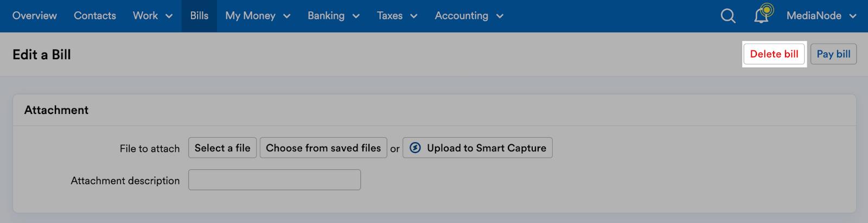Open notifications bell icon
This screenshot has width=868, height=223.
762,15
